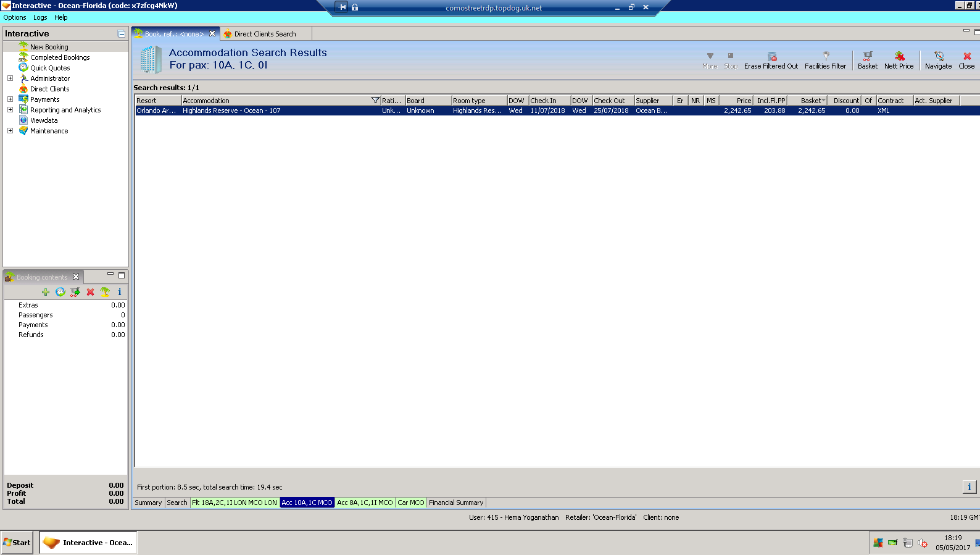Viewport: 980px width, 555px height.
Task: Sort by the Room type column header
Action: point(479,101)
